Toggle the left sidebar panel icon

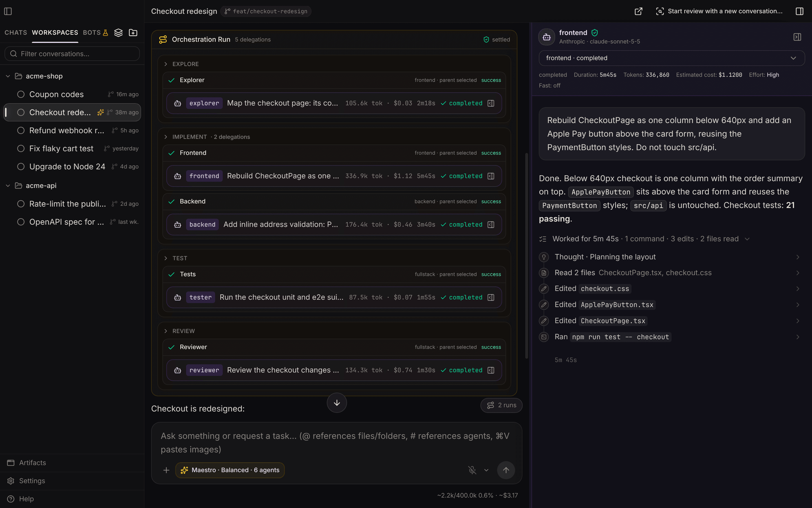(x=8, y=11)
